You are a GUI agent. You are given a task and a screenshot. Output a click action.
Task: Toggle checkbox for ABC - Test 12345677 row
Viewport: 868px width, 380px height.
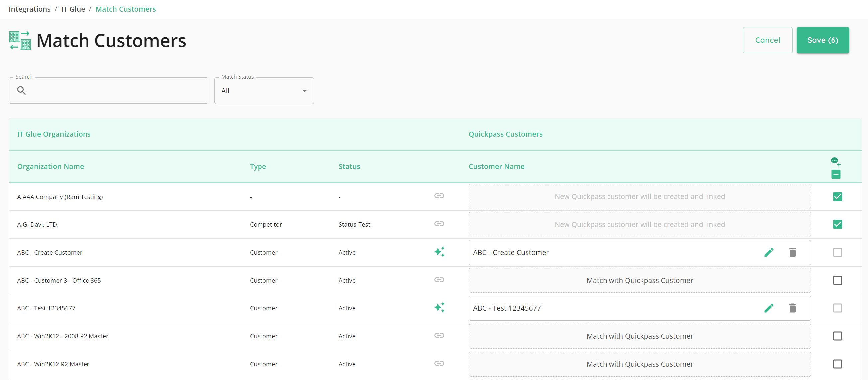(837, 308)
